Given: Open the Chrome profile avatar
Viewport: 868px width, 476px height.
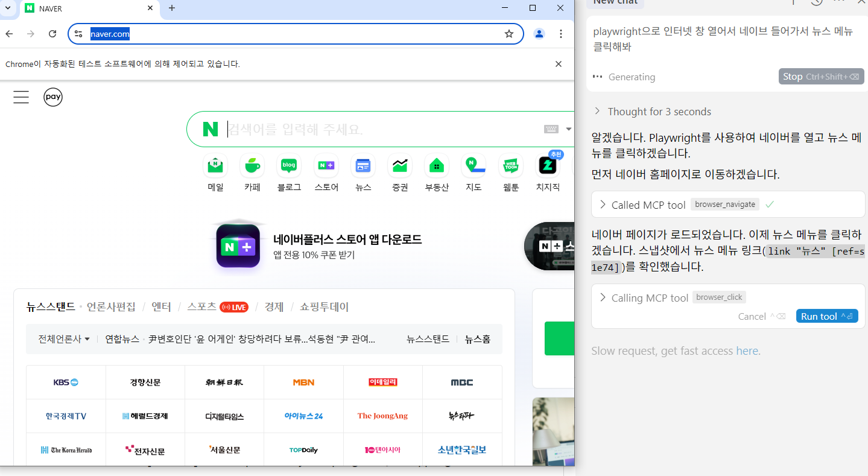Looking at the screenshot, I should (x=539, y=34).
